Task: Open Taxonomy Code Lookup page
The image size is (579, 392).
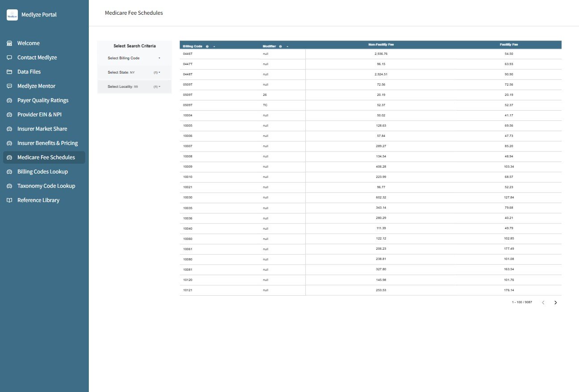Action: pos(44,186)
